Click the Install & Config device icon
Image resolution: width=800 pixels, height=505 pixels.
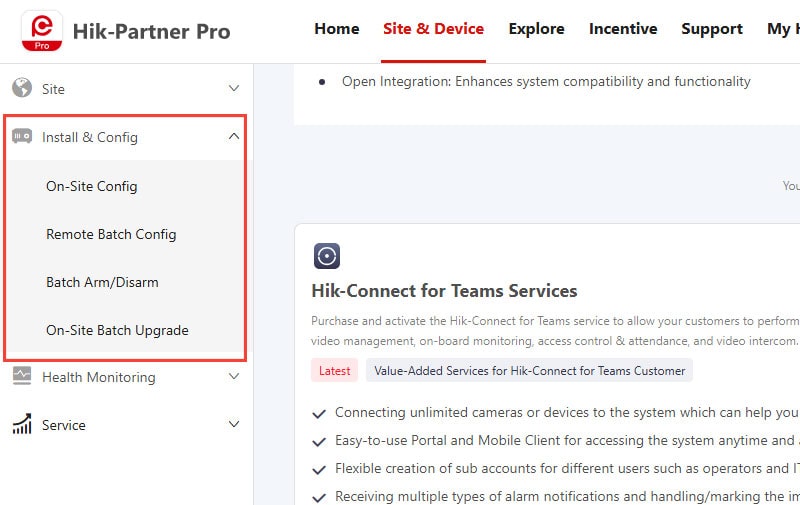click(22, 136)
